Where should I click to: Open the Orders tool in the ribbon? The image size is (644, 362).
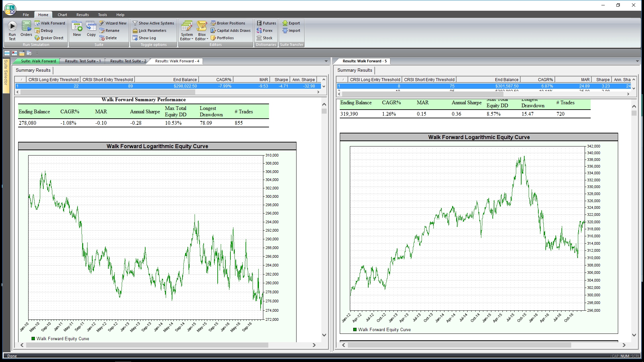pos(26,29)
